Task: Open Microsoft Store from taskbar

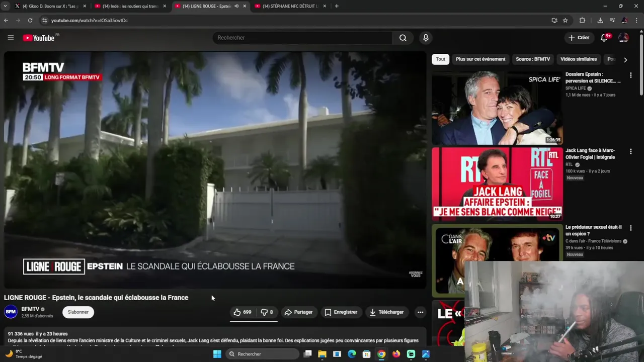Action: tap(367, 354)
